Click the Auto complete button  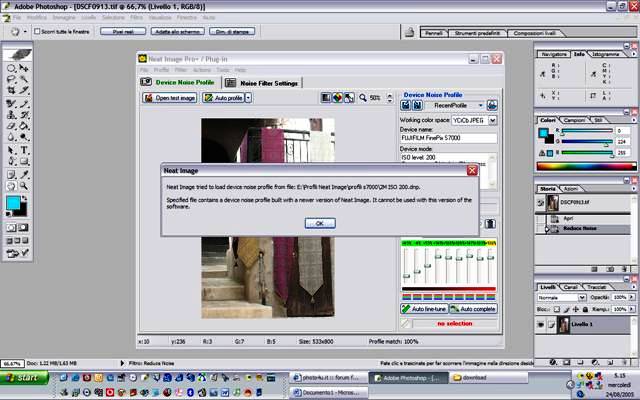click(x=476, y=309)
